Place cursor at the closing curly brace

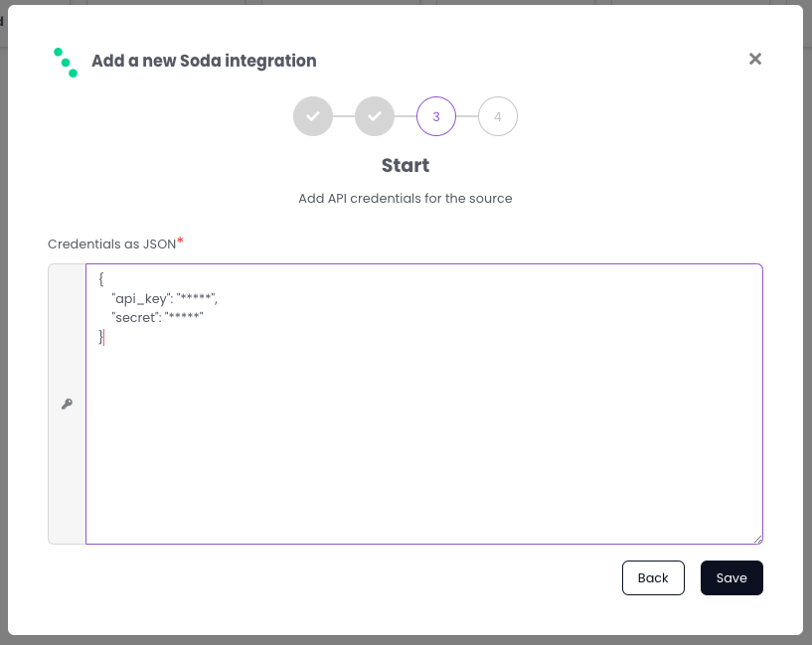tap(100, 337)
